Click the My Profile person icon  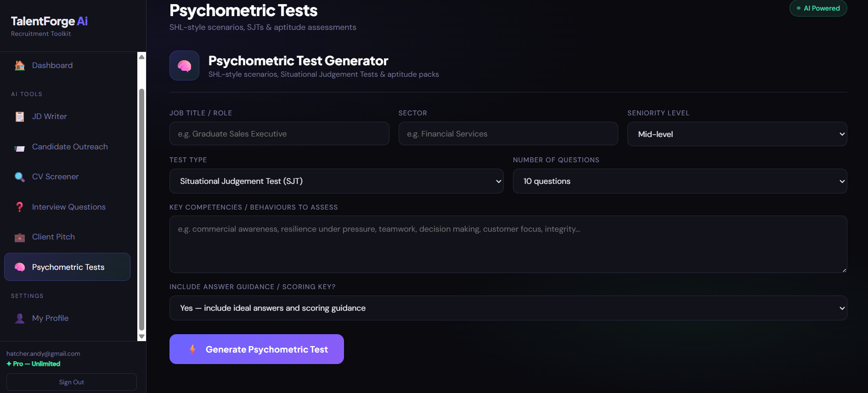point(20,318)
